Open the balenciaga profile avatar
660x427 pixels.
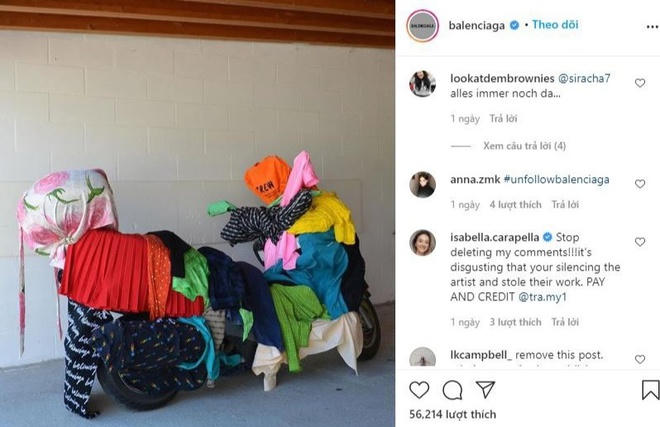[x=423, y=26]
